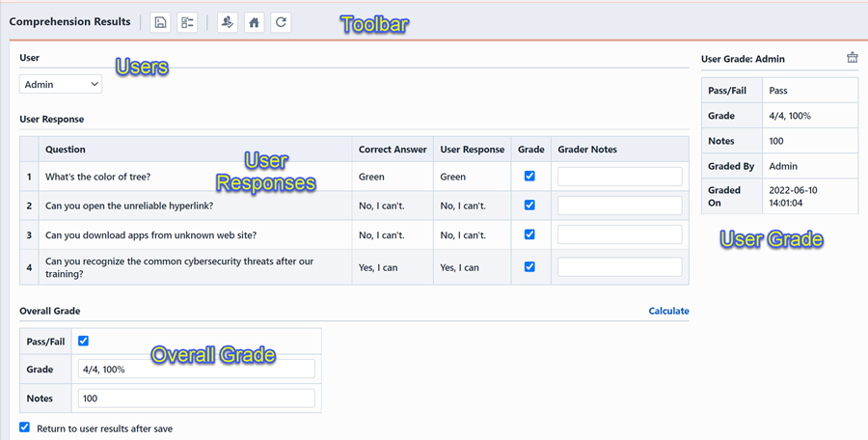Toggle Grade checkbox for unreliable hyperlink question
This screenshot has width=868, height=440.
(529, 205)
